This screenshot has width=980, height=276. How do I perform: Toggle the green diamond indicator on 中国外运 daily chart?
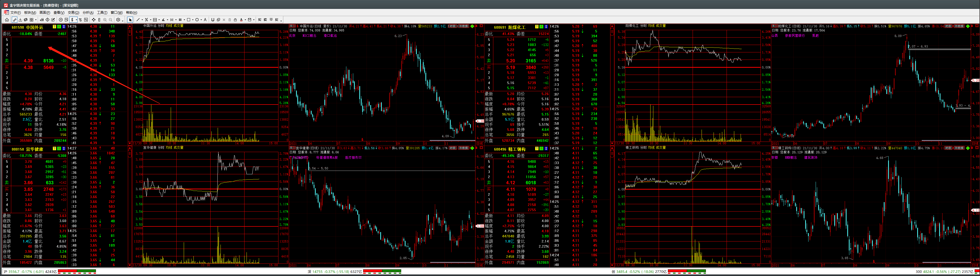pos(472,26)
